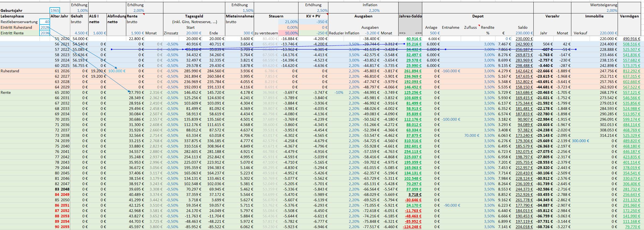Select the pink 10,00% tax cell
Image resolution: width=644 pixels, height=230 pixels.
[x=291, y=33]
